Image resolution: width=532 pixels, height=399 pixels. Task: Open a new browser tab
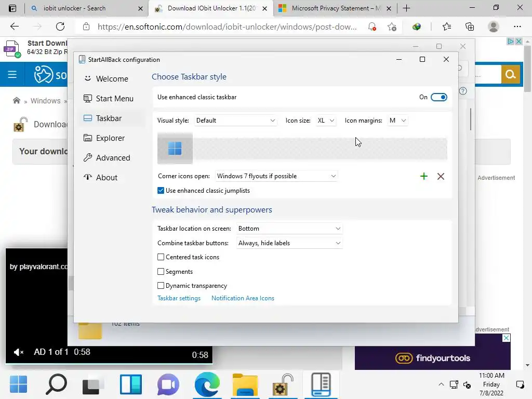click(406, 8)
